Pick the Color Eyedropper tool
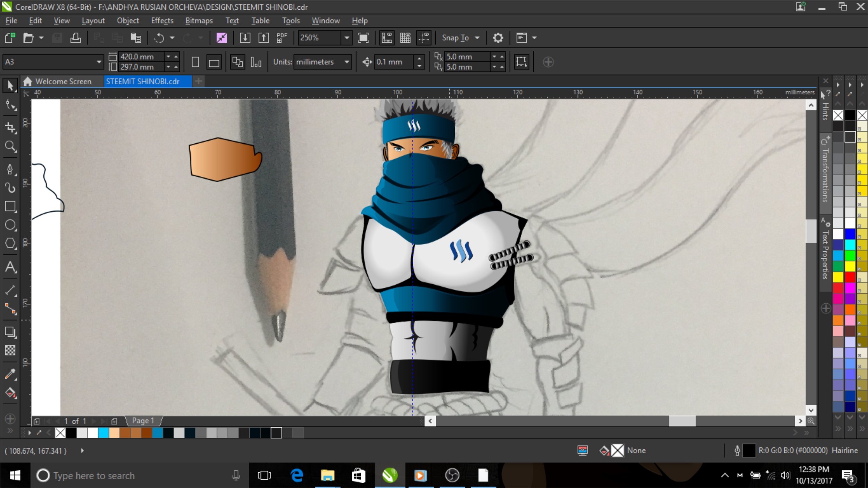 (10, 374)
